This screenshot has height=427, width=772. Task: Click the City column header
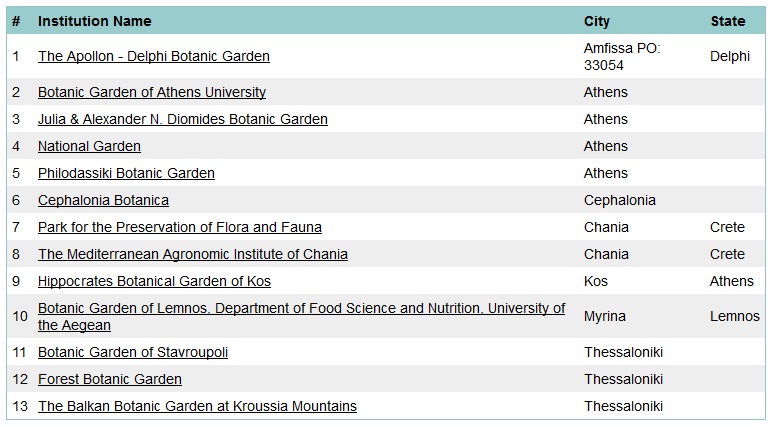tap(597, 21)
